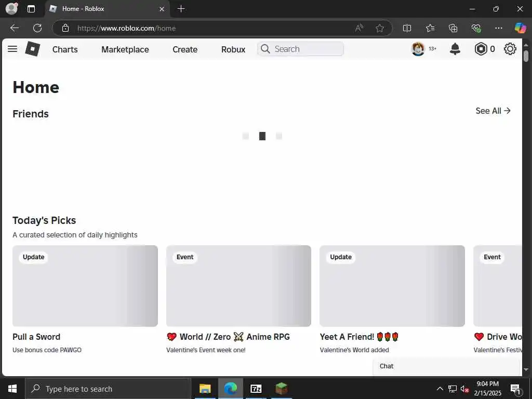This screenshot has width=532, height=399.
Task: Open File Explorer from taskbar
Action: 205,389
